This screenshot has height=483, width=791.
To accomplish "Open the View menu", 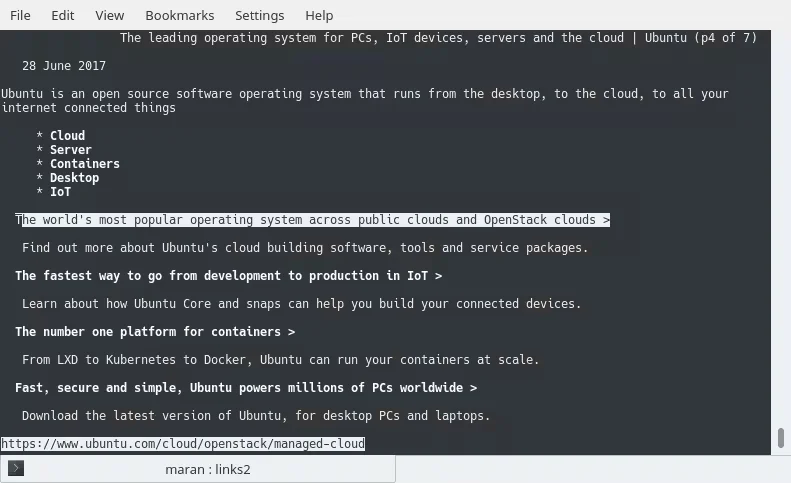I will point(110,15).
